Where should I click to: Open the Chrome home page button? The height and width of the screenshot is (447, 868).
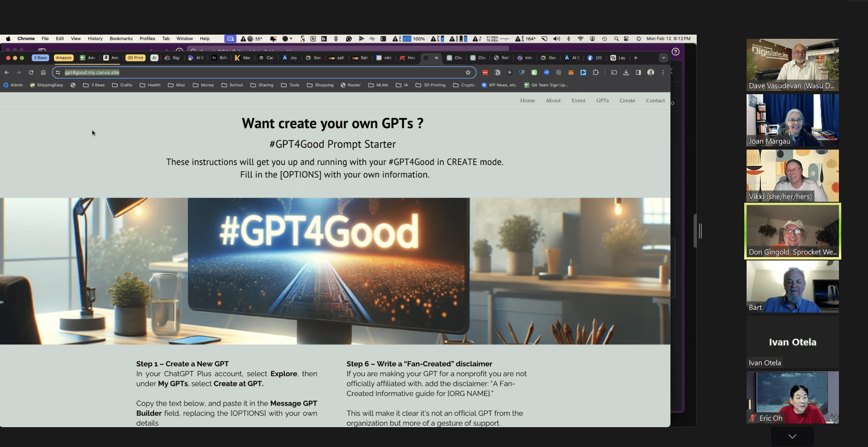pyautogui.click(x=43, y=72)
